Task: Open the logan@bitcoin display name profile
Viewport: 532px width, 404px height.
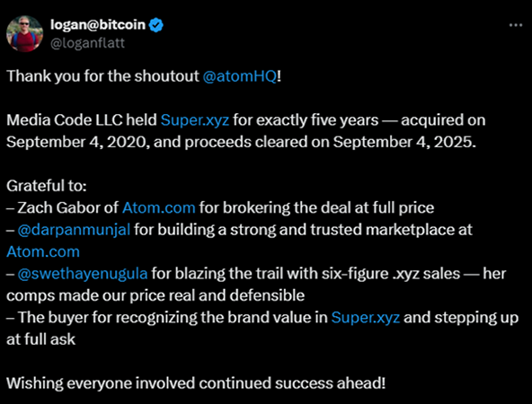Action: 98,25
